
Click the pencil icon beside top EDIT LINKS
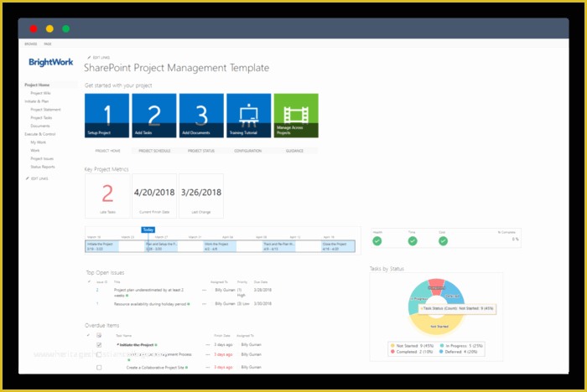89,58
